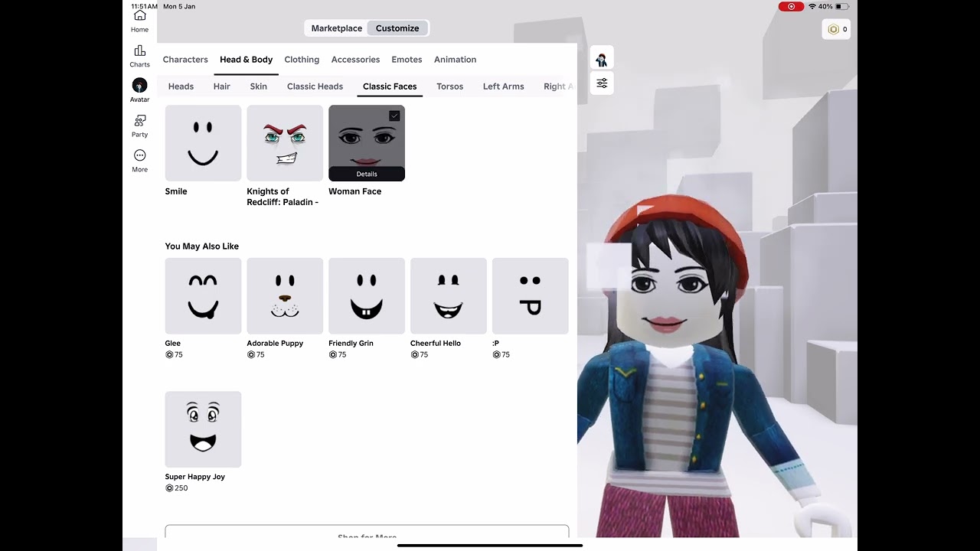The width and height of the screenshot is (980, 551).
Task: View the Adorable Puppy face item
Action: (285, 296)
